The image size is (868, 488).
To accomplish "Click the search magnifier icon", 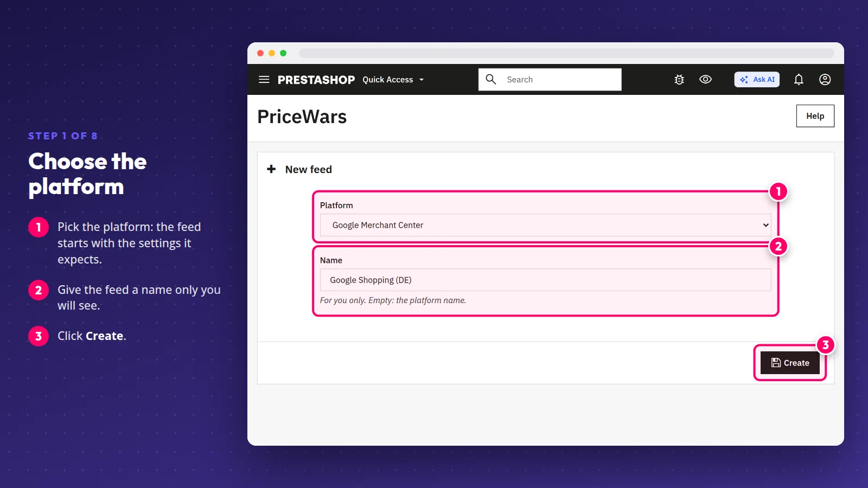I will tap(491, 79).
